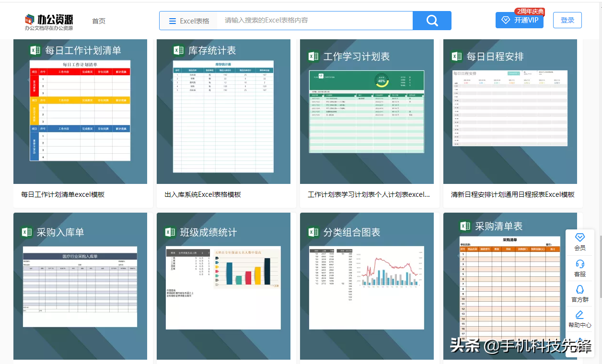This screenshot has width=602, height=364.
Task: Click Excel icon on 班级成绩统计 card
Action: click(170, 232)
